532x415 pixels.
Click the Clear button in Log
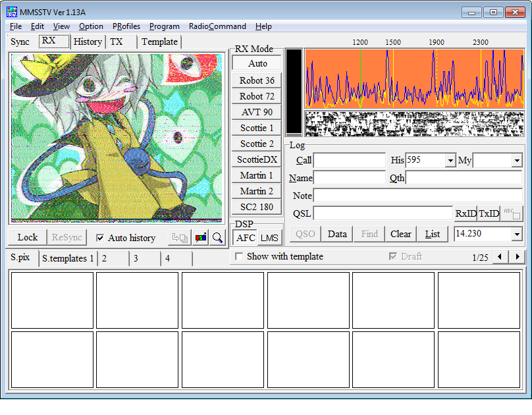click(x=401, y=234)
